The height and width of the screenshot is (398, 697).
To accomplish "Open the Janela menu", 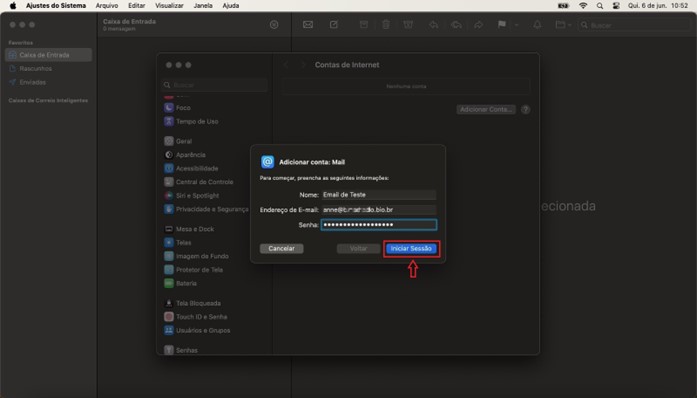I will coord(203,6).
